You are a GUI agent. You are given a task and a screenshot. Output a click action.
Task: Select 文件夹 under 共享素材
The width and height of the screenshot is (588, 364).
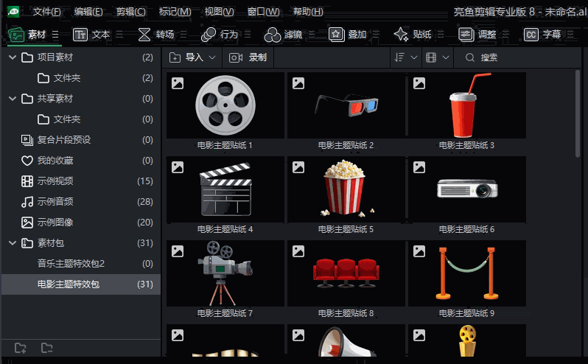81,119
